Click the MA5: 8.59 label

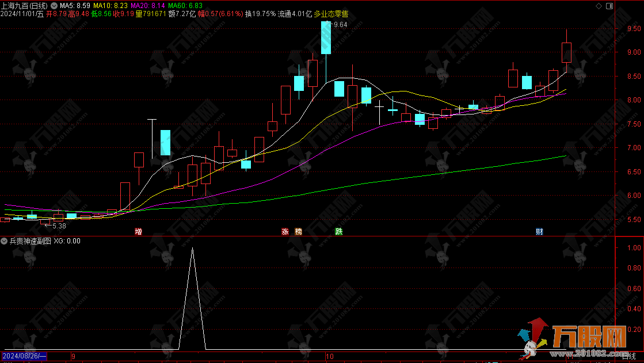(75, 6)
